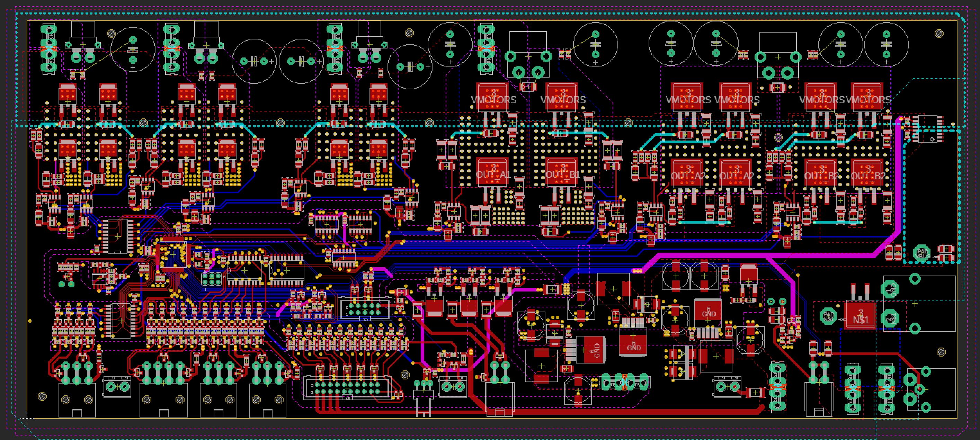Click the top-right mounting hole
The width and height of the screenshot is (980, 440).
pos(938,34)
